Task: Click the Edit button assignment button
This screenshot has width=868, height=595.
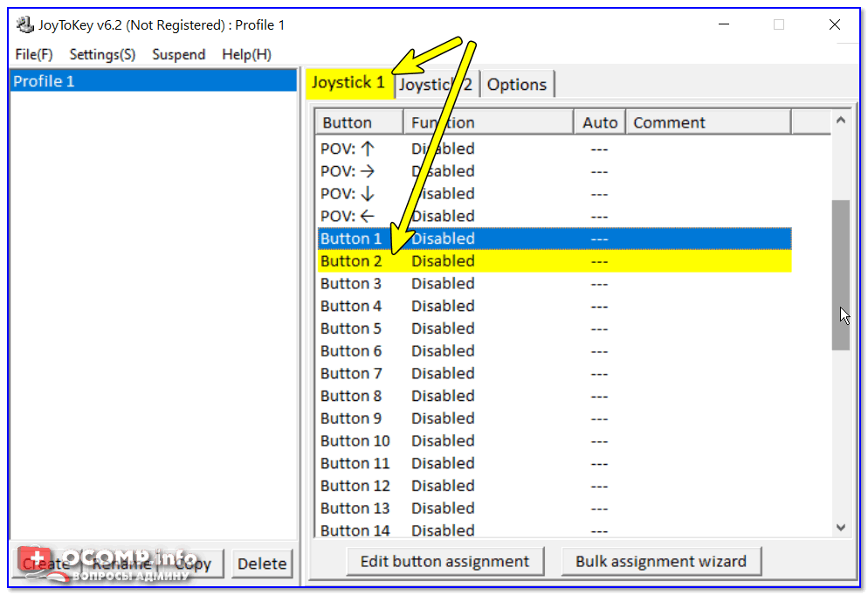Action: tap(444, 561)
